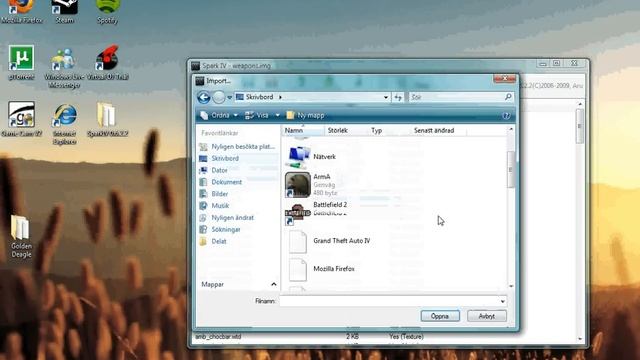The height and width of the screenshot is (360, 640).
Task: Click the Avbryt button
Action: tap(487, 316)
